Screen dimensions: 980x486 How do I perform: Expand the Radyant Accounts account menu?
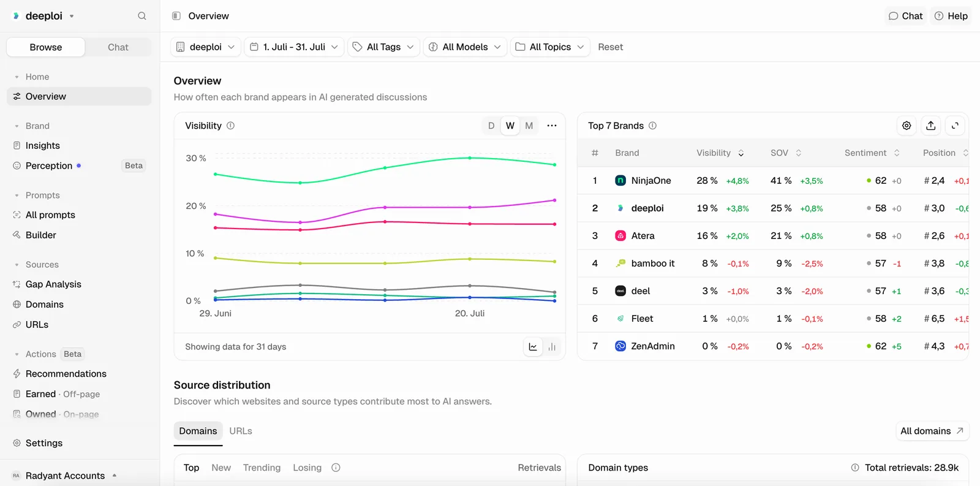pyautogui.click(x=64, y=476)
